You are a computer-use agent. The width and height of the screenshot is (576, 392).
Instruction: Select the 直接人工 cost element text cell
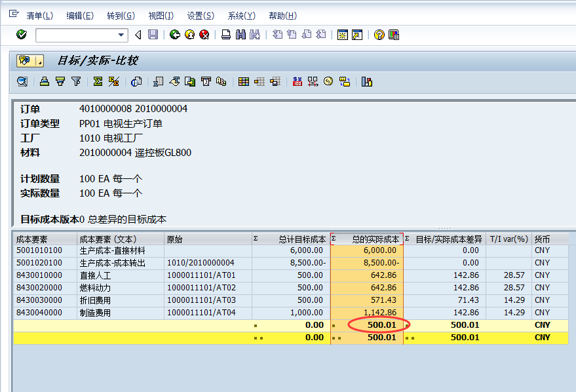pos(120,275)
